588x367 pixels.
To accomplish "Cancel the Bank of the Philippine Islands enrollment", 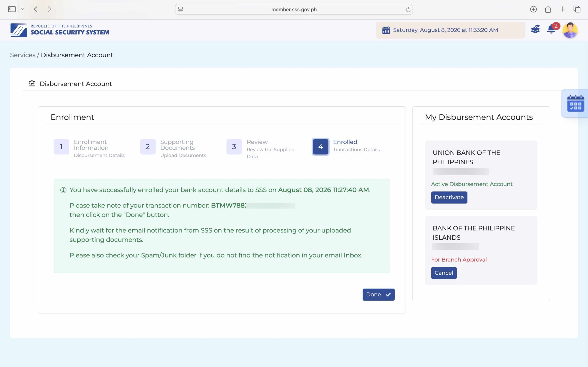I will click(444, 273).
